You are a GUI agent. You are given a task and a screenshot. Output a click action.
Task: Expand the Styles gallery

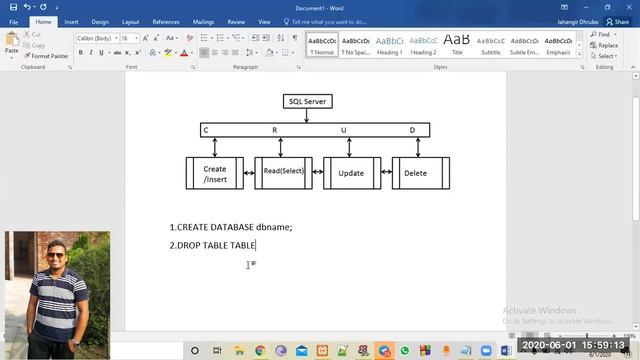(579, 53)
